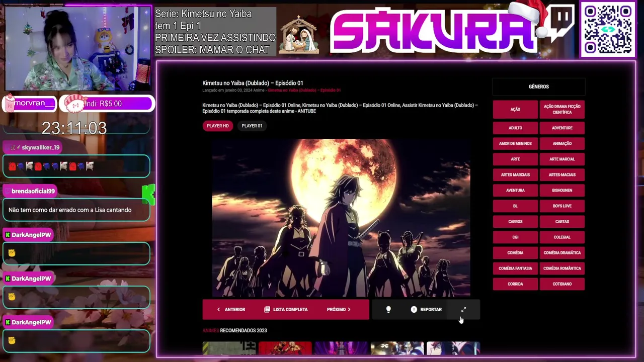Go to the ANTERIOR episode

(231, 310)
